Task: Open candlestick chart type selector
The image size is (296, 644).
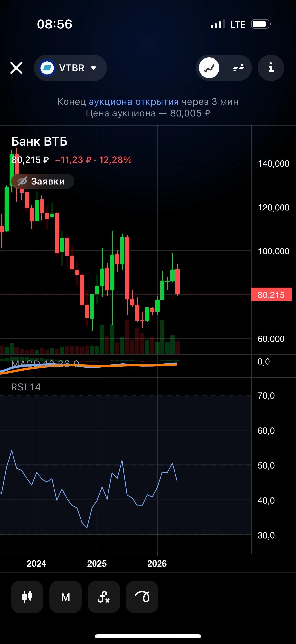Action: 27,597
